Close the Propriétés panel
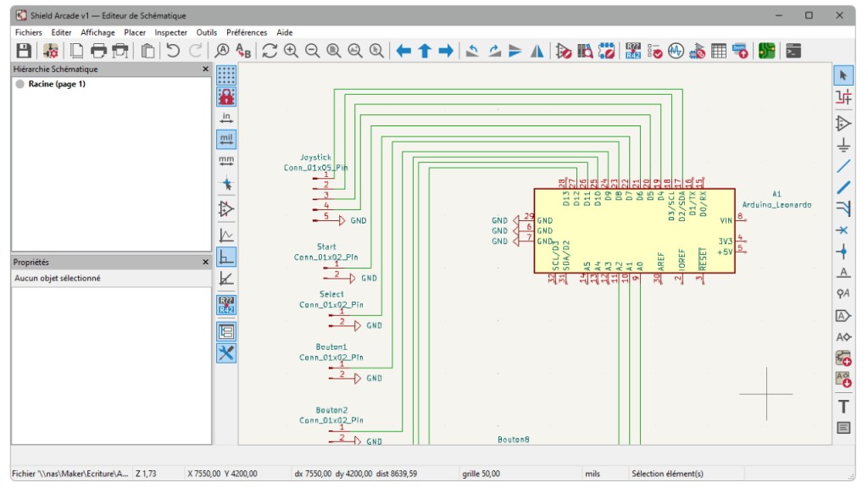The height and width of the screenshot is (488, 868). pos(204,262)
